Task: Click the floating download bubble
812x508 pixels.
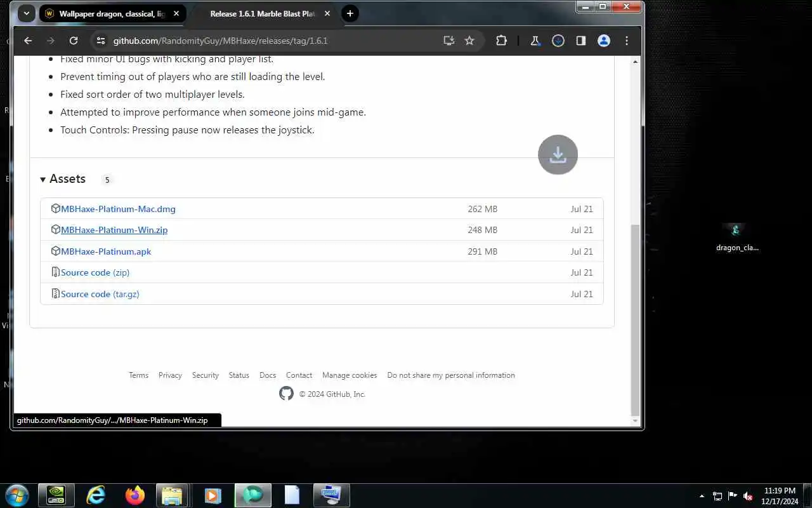Action: 558,154
